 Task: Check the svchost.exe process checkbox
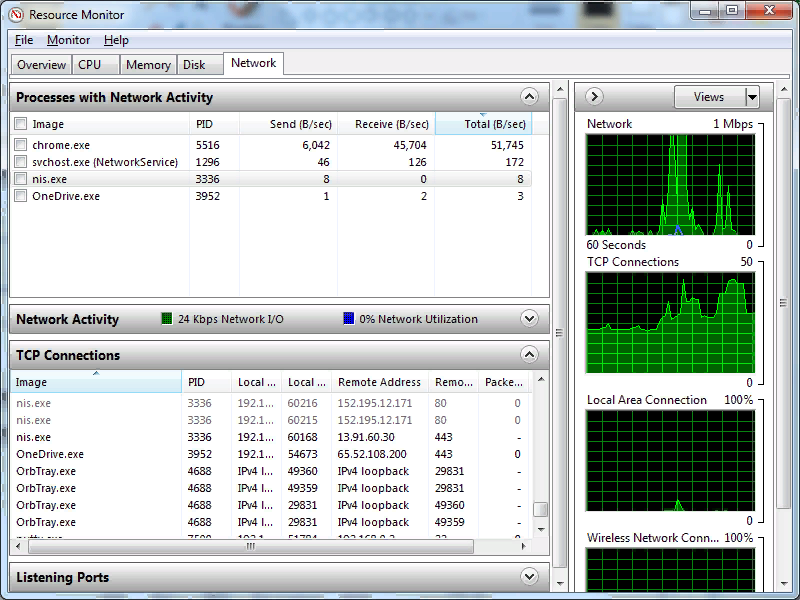21,162
